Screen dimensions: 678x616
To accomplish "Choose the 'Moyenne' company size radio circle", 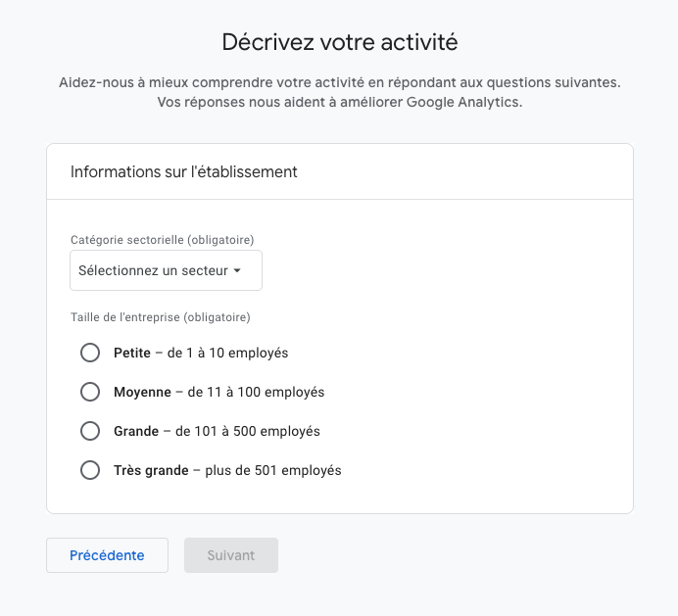I will (90, 392).
